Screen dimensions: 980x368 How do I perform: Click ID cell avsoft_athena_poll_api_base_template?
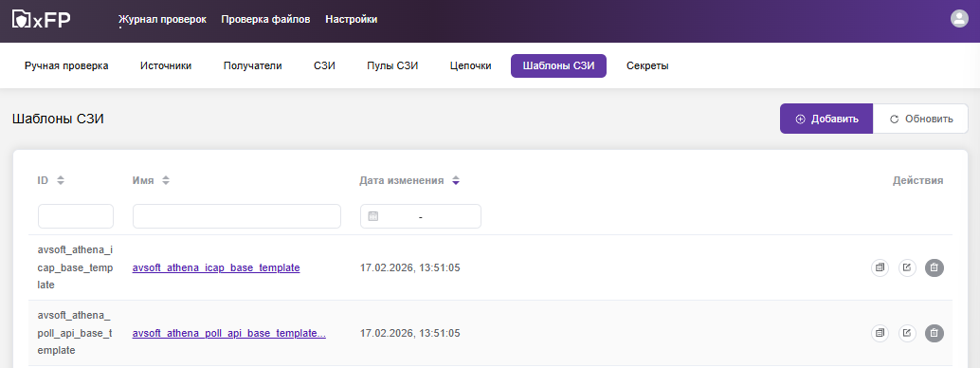point(76,333)
